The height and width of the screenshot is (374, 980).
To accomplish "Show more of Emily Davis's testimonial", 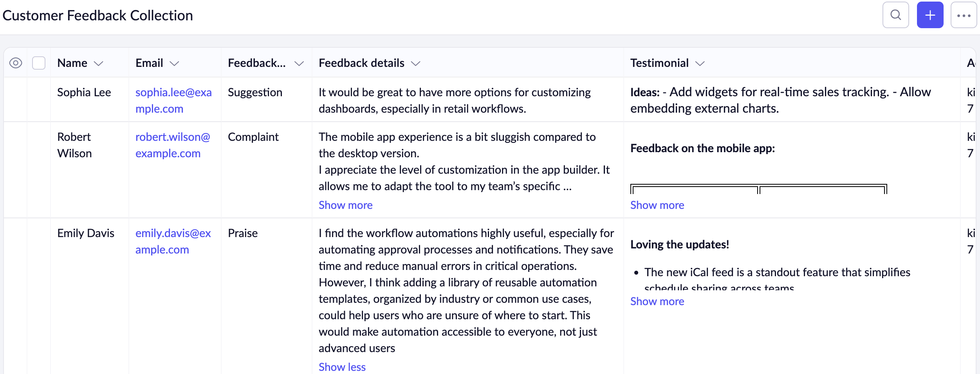I will click(657, 301).
